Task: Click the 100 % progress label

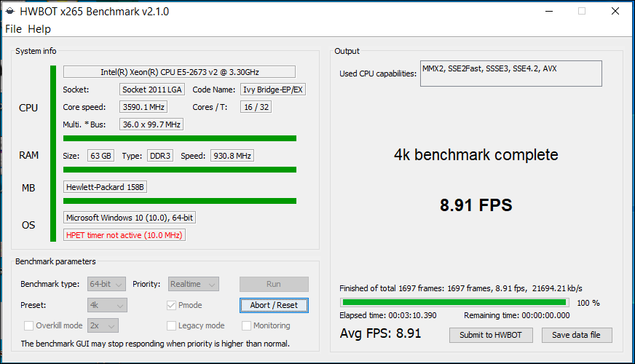Action: pyautogui.click(x=588, y=303)
